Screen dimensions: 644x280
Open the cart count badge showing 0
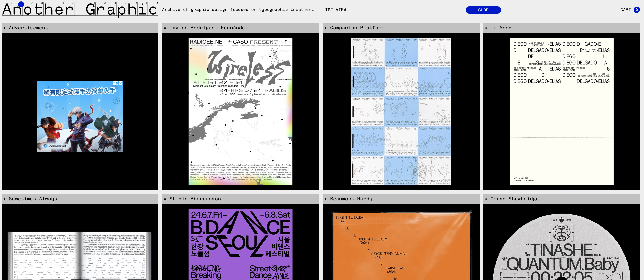[637, 10]
